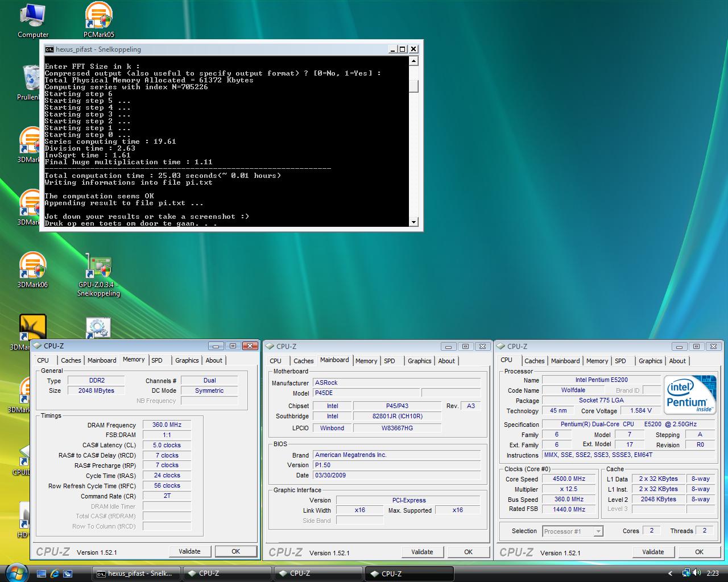This screenshot has width=728, height=582.
Task: Click the Core Speed 4500.0 MHz value
Action: pyautogui.click(x=569, y=479)
